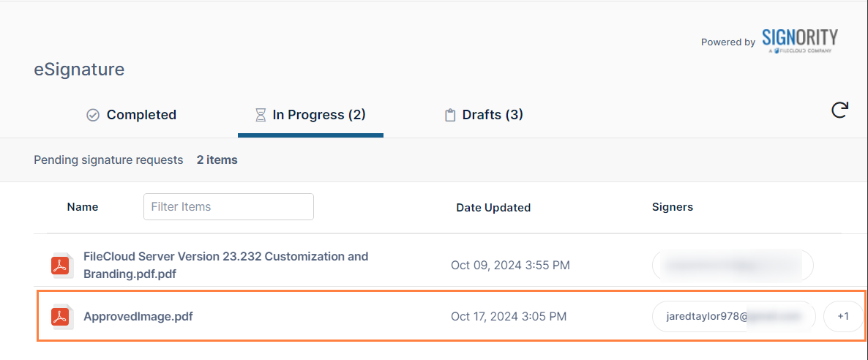
Task: Expand the +1 additional signers badge
Action: [x=843, y=317]
